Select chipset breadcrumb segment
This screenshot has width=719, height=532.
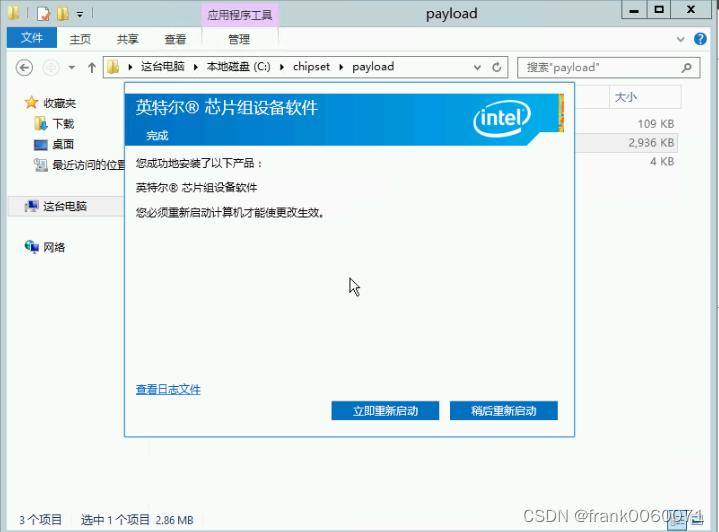tap(311, 67)
